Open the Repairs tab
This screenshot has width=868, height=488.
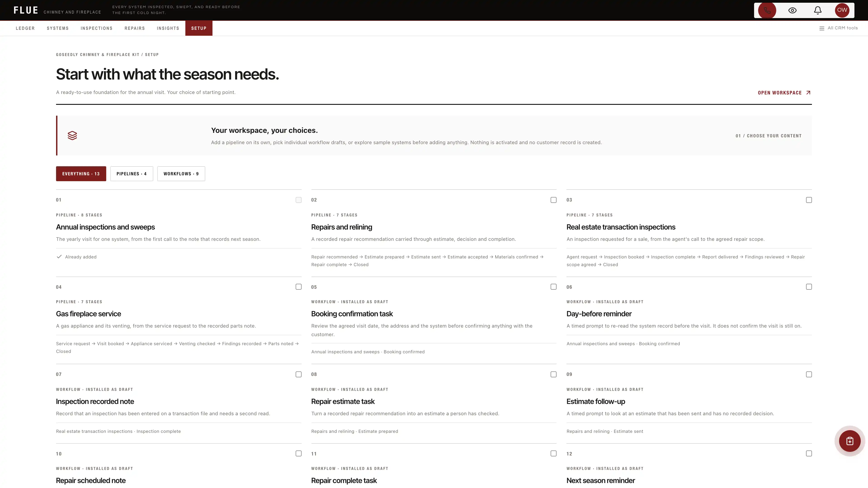[x=134, y=28]
